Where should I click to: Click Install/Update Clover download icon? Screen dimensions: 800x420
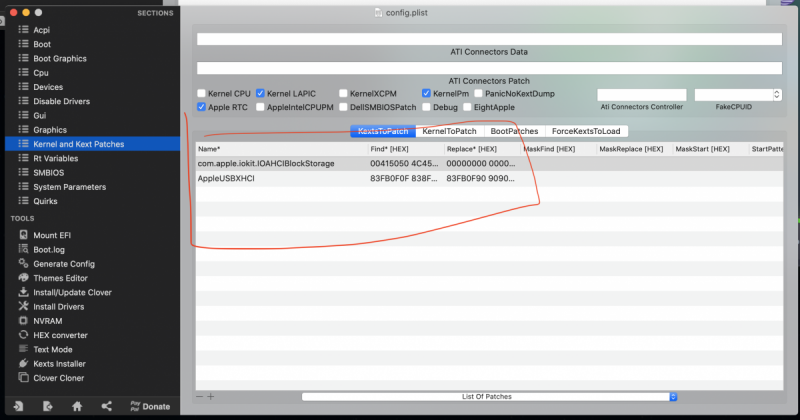[23, 292]
